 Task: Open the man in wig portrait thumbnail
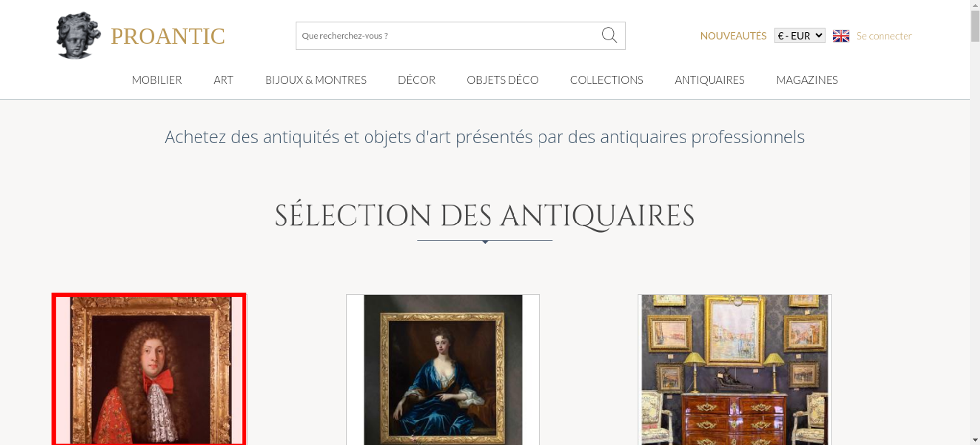(x=149, y=369)
